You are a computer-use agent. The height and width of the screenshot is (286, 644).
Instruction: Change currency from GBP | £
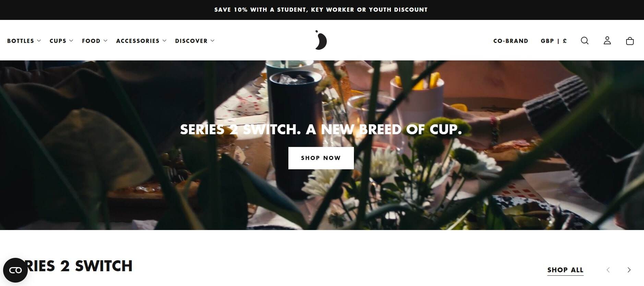coord(554,41)
